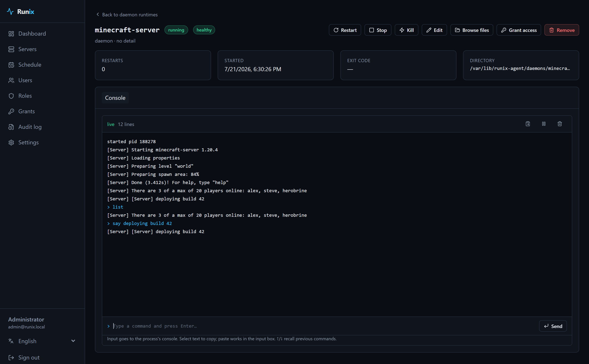Clear console with trash icon

[560, 124]
